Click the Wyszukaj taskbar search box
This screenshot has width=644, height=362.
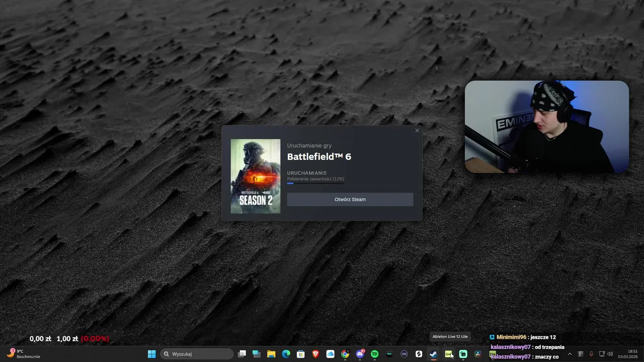[197, 354]
